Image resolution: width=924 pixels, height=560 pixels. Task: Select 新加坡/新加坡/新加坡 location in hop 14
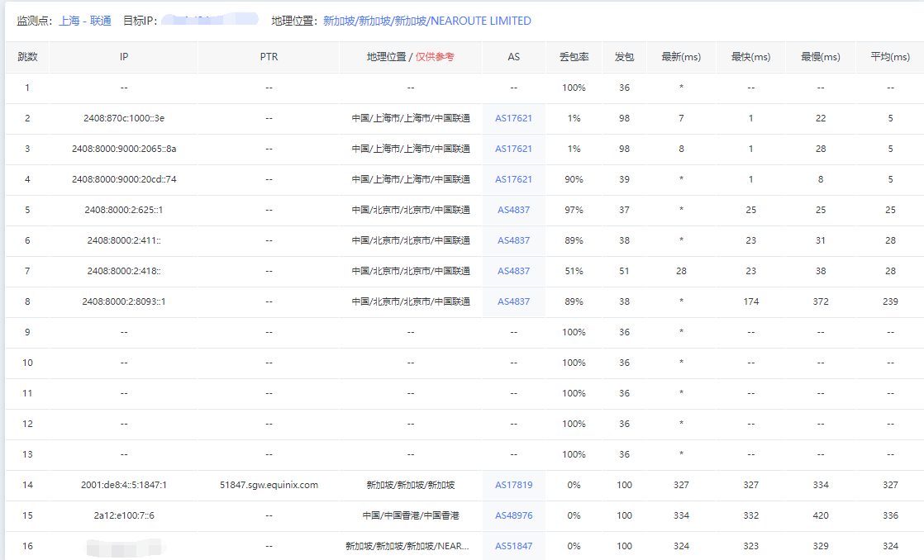click(x=411, y=485)
